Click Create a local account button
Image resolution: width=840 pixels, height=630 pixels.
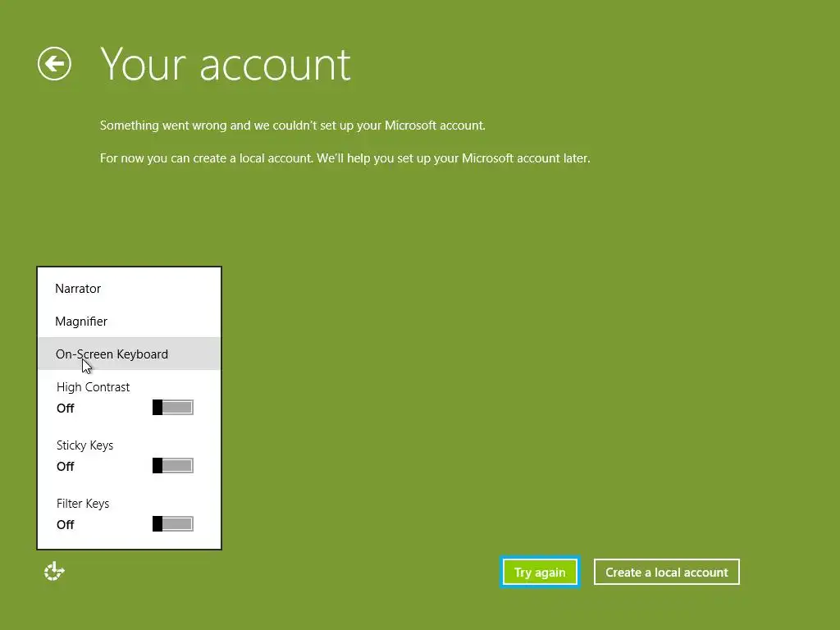[x=666, y=572]
